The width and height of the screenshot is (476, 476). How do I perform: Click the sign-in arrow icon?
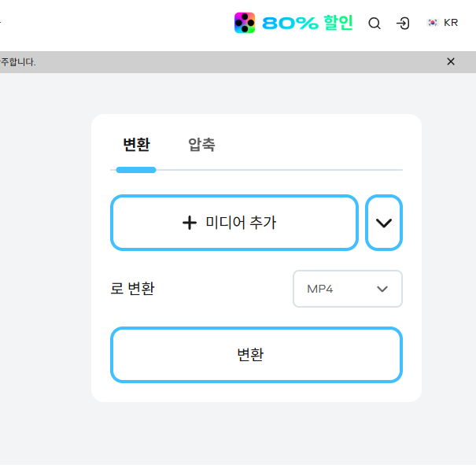[403, 24]
